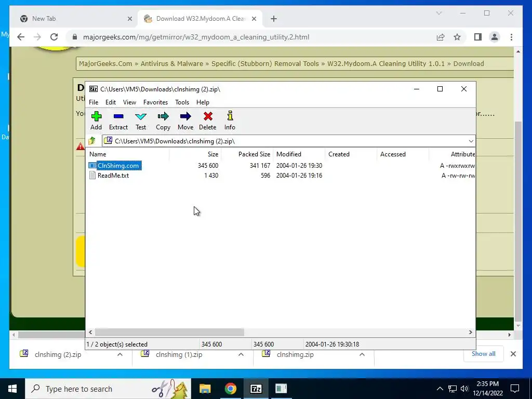Click the 7-Zip horizontal scrollbar thumb
The image size is (532, 399).
coord(169,332)
